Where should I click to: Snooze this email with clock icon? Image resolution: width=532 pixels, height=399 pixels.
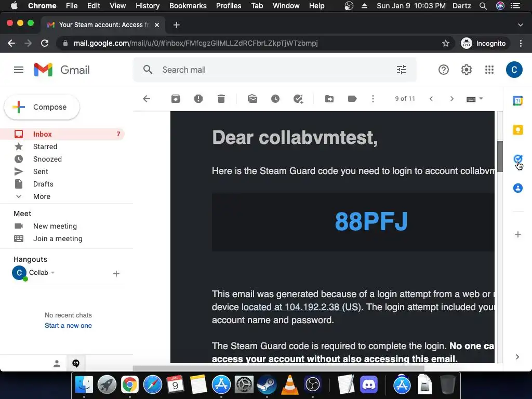pos(275,99)
